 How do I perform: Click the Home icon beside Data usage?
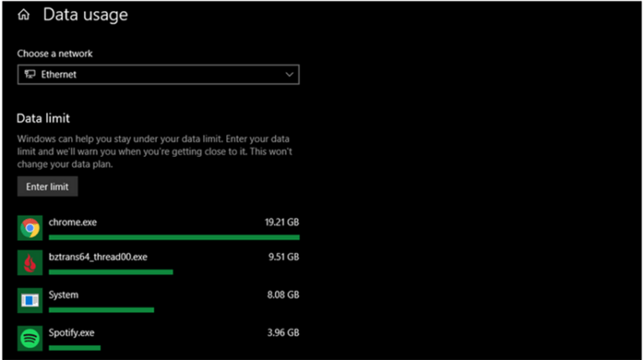24,14
